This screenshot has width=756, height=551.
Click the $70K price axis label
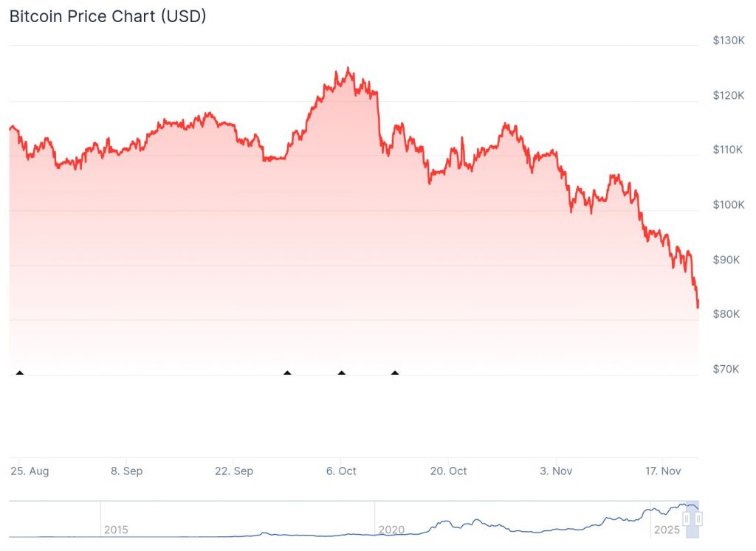click(727, 369)
